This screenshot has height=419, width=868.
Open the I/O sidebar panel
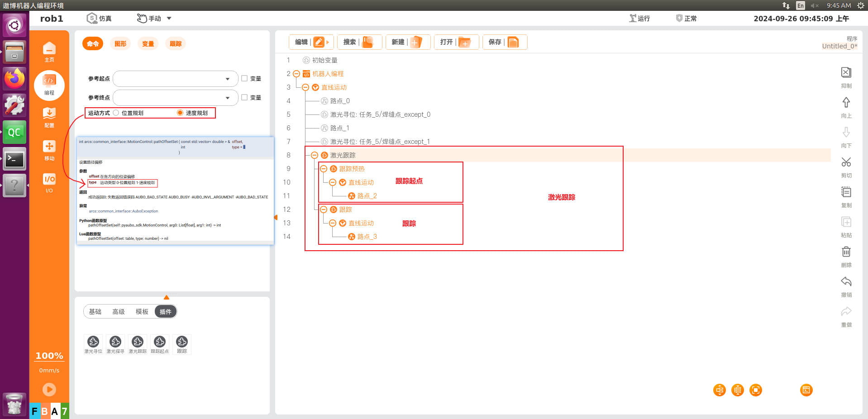[x=49, y=183]
